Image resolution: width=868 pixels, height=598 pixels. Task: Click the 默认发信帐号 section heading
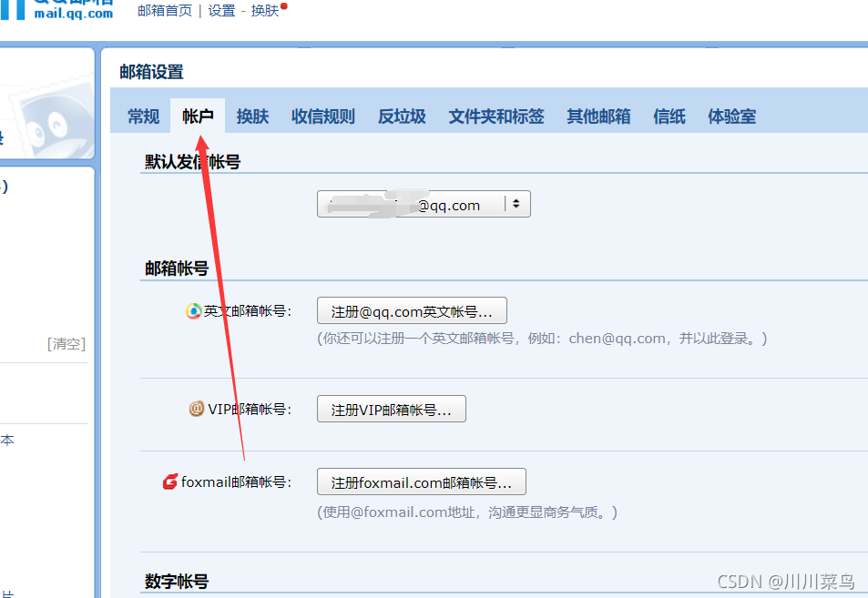tap(192, 162)
